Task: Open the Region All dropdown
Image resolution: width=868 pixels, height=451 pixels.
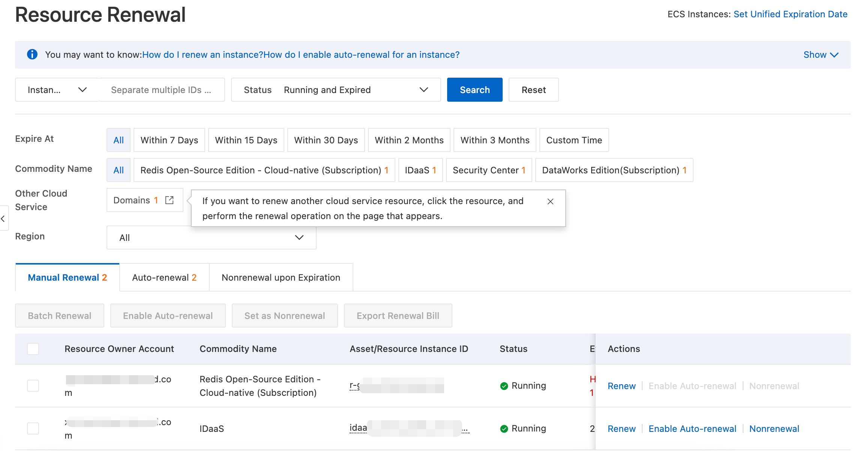Action: point(211,238)
